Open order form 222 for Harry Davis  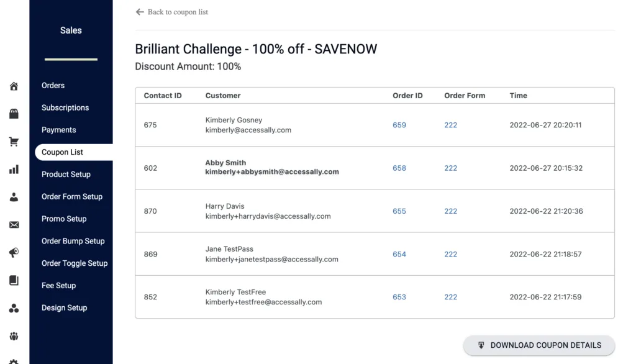pyautogui.click(x=451, y=211)
